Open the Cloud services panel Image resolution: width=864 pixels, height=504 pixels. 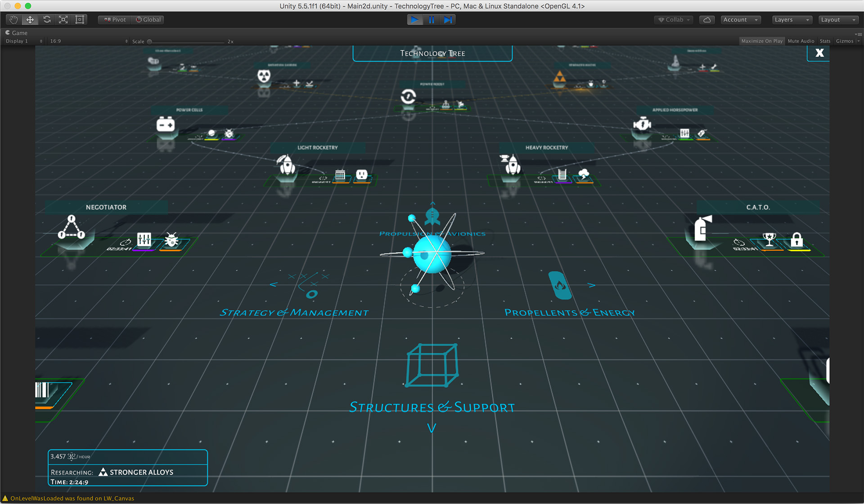(707, 20)
